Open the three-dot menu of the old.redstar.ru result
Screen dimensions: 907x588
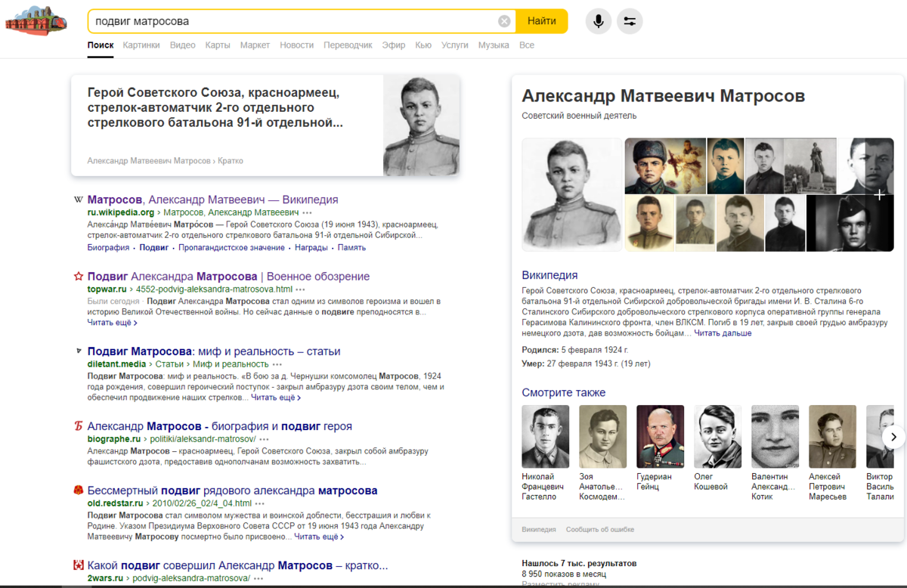(260, 503)
